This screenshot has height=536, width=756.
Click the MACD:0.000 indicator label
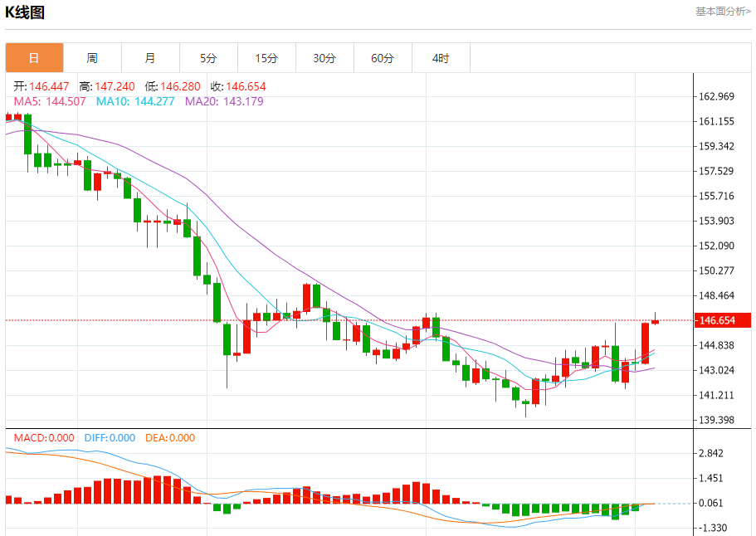pyautogui.click(x=44, y=437)
